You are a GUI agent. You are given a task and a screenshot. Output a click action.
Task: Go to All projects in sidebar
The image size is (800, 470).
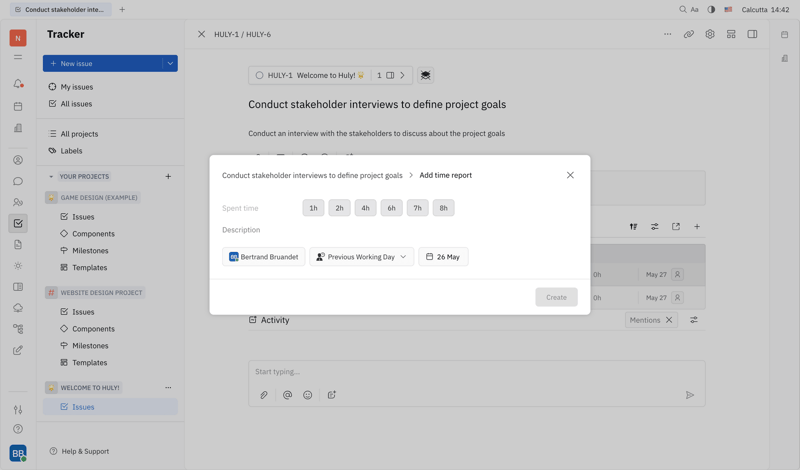coord(79,134)
